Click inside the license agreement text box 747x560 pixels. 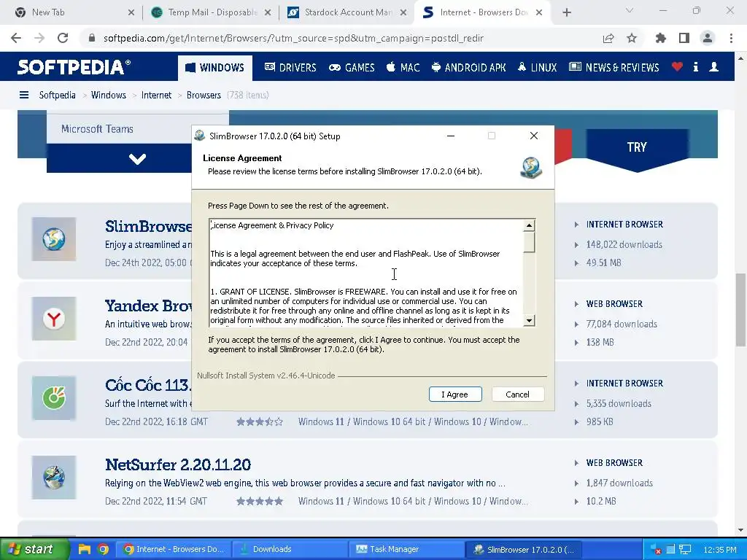click(366, 273)
